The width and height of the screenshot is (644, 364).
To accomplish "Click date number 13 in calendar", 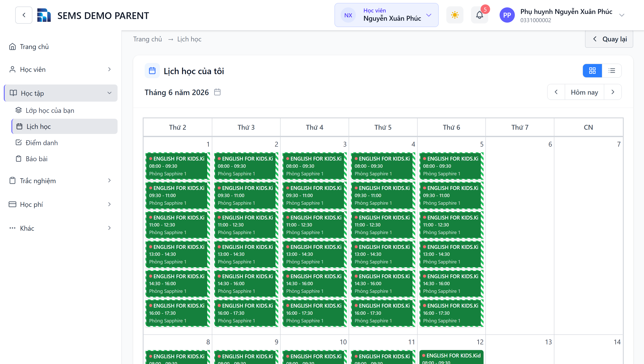I will [548, 342].
